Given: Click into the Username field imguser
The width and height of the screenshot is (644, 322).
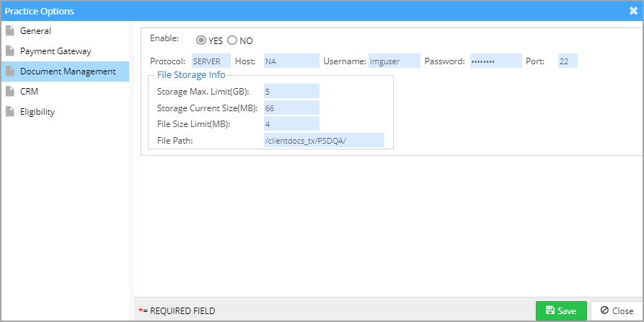Looking at the screenshot, I should point(394,61).
